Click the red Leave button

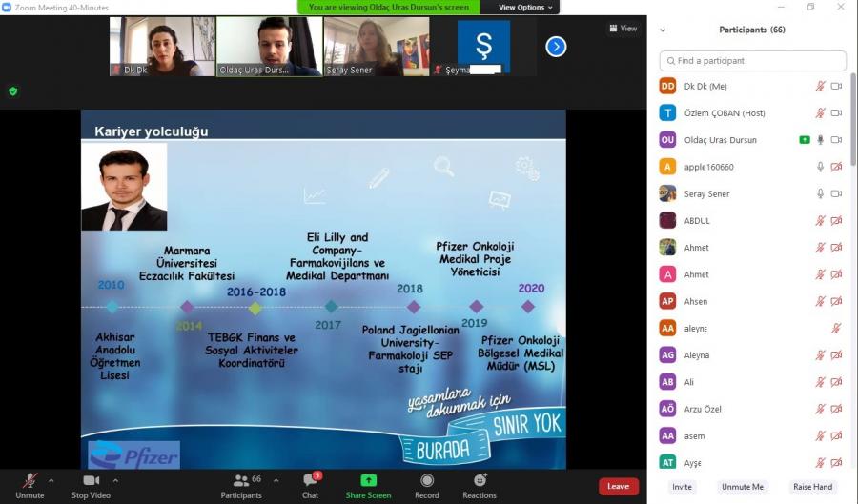coord(618,486)
